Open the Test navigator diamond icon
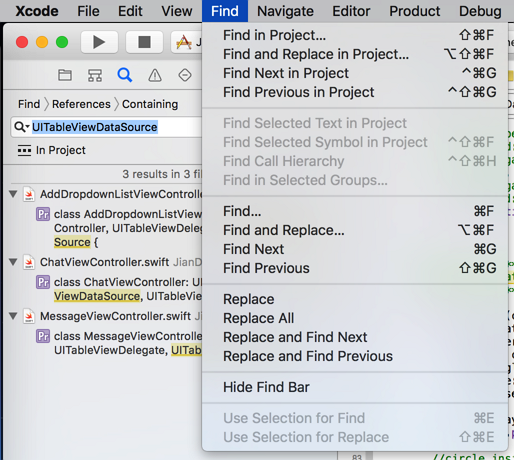This screenshot has width=514, height=460. click(185, 75)
